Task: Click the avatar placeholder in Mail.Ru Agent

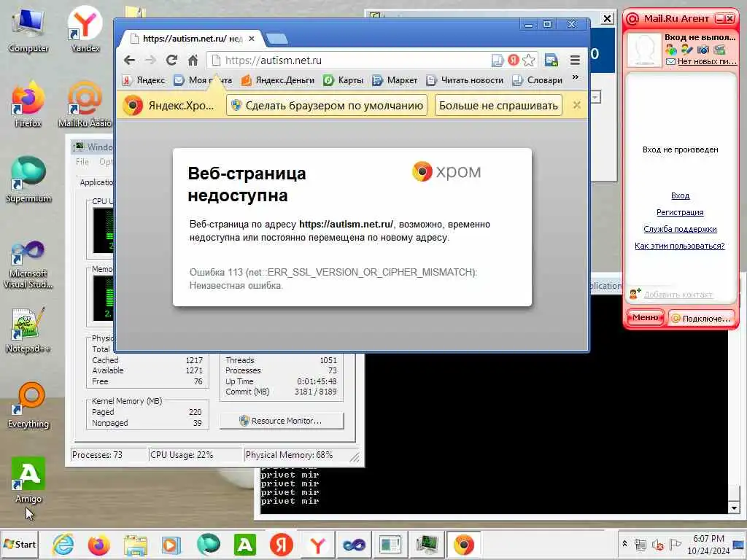Action: click(644, 50)
